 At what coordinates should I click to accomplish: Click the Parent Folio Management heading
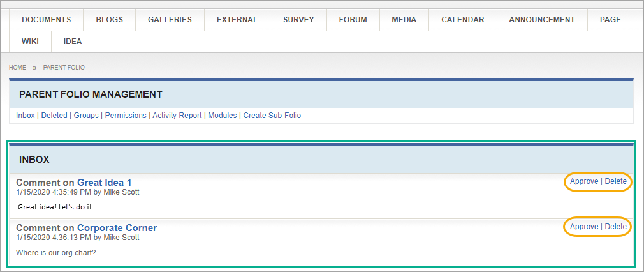pyautogui.click(x=91, y=94)
